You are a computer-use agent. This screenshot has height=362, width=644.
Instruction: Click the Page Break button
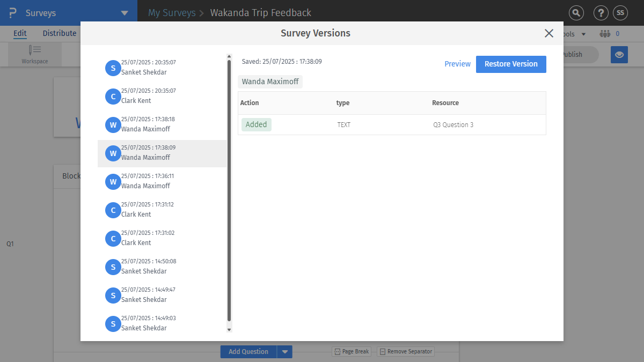[x=352, y=352]
